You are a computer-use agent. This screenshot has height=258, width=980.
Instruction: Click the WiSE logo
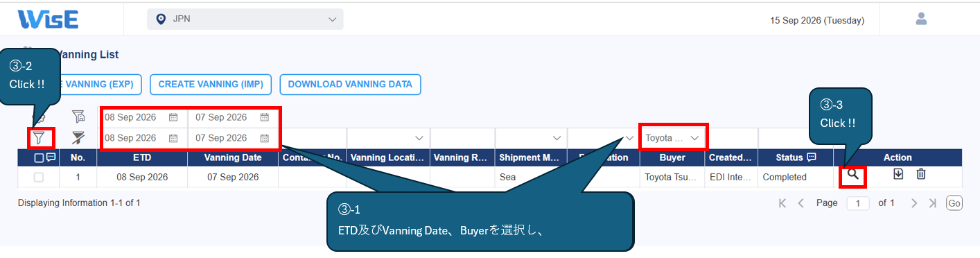click(x=48, y=19)
